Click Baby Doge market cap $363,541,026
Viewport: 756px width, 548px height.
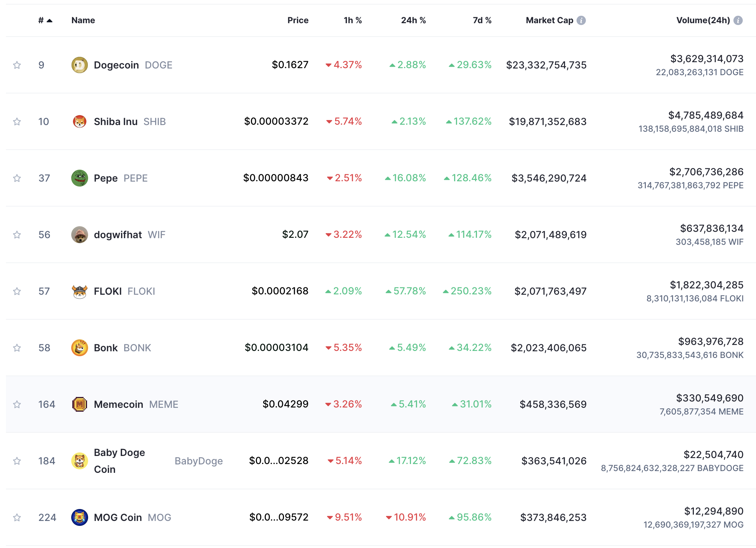click(x=554, y=461)
